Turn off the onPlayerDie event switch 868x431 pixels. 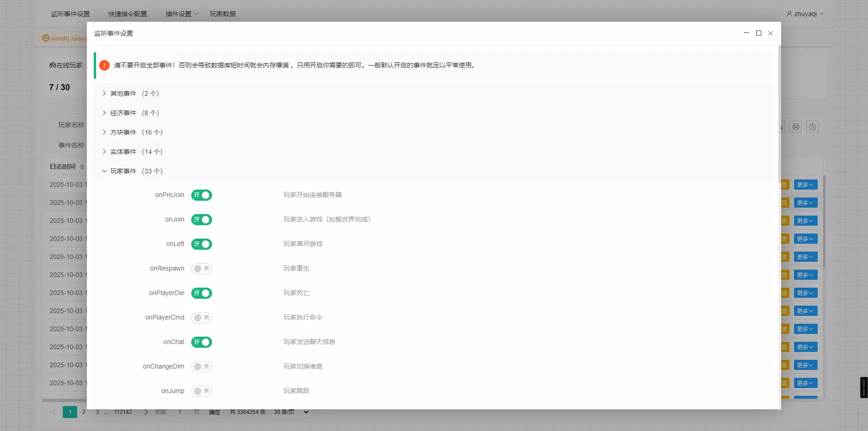[201, 293]
